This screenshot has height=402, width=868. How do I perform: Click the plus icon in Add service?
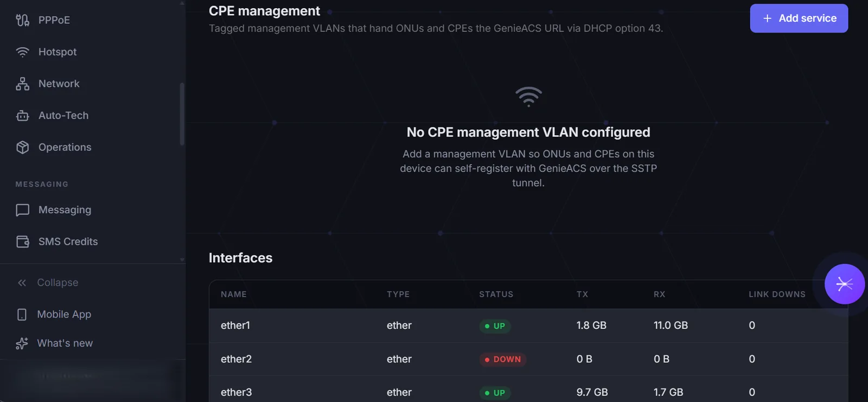(x=767, y=18)
